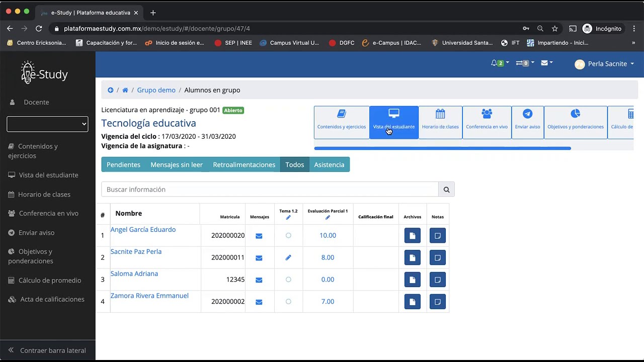Open notes for Sacnite Paz Perla
Screen dimensions: 644x362
pyautogui.click(x=438, y=257)
